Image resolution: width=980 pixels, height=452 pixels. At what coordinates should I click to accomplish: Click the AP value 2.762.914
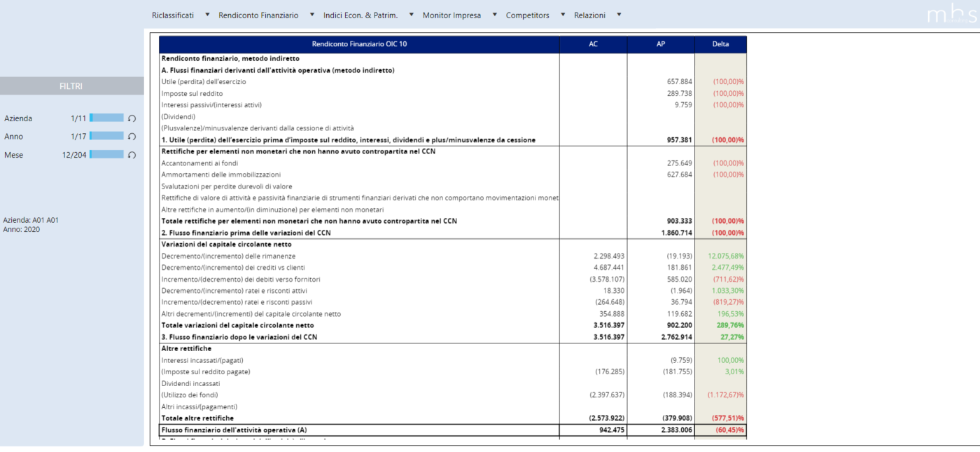click(x=676, y=337)
